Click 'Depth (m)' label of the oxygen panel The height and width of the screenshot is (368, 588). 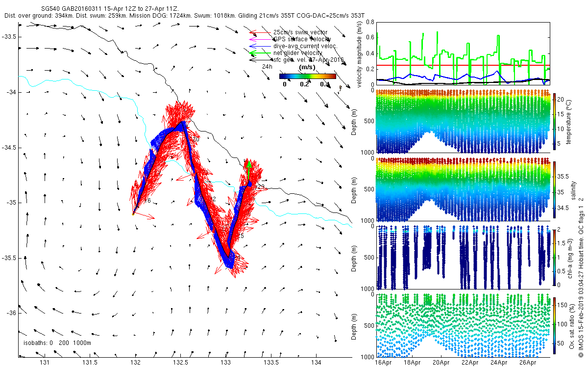(355, 326)
